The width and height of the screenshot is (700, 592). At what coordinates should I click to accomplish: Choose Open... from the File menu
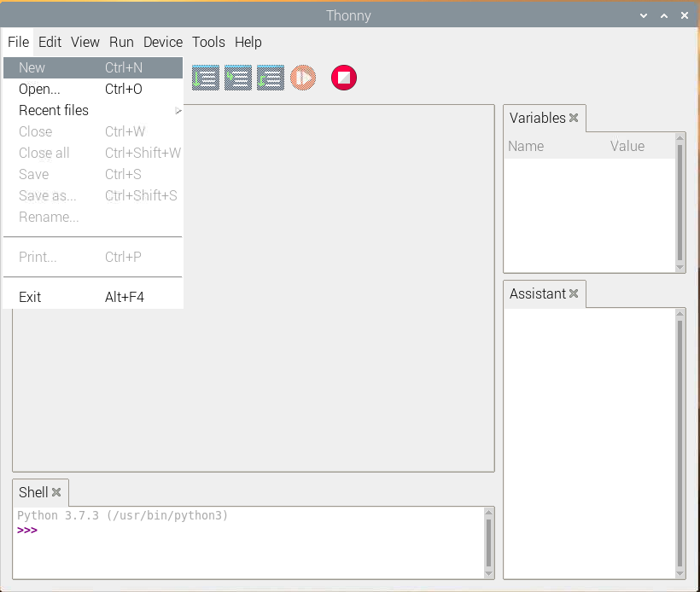tap(93, 90)
